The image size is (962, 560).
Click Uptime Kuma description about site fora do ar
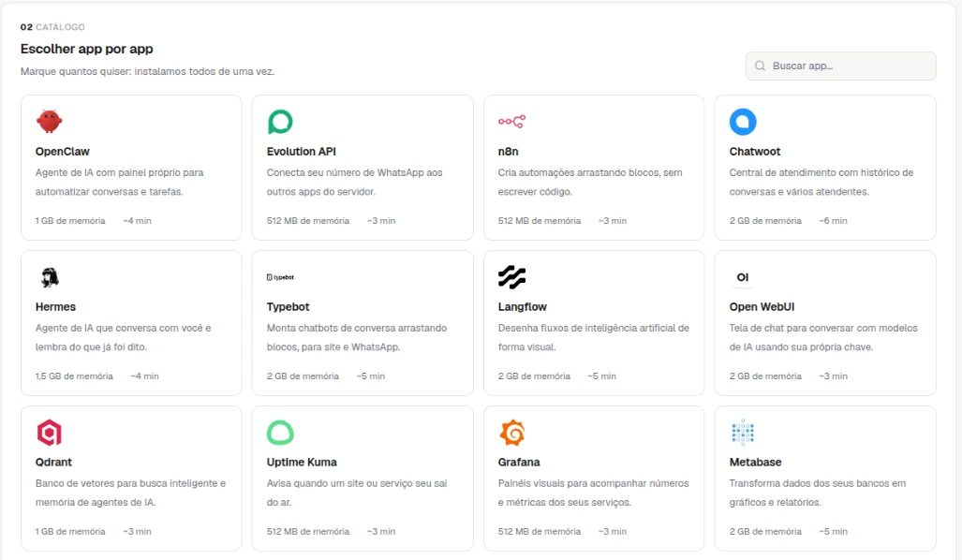[357, 493]
